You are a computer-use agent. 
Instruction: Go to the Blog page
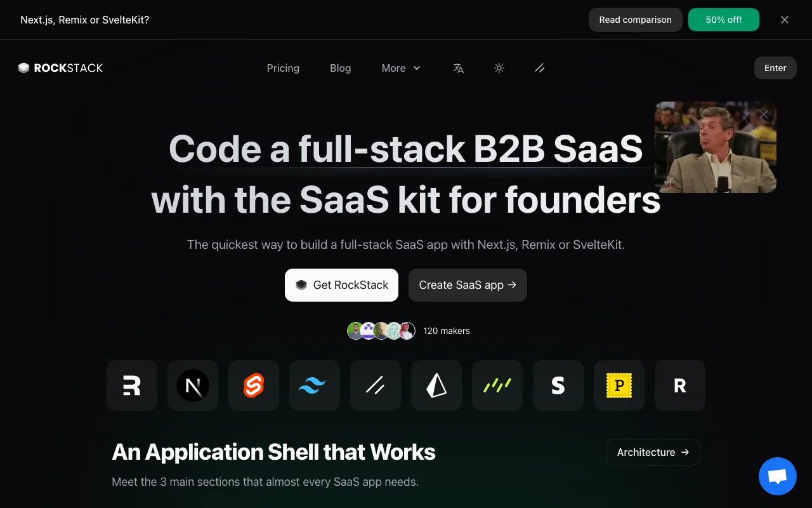point(340,68)
